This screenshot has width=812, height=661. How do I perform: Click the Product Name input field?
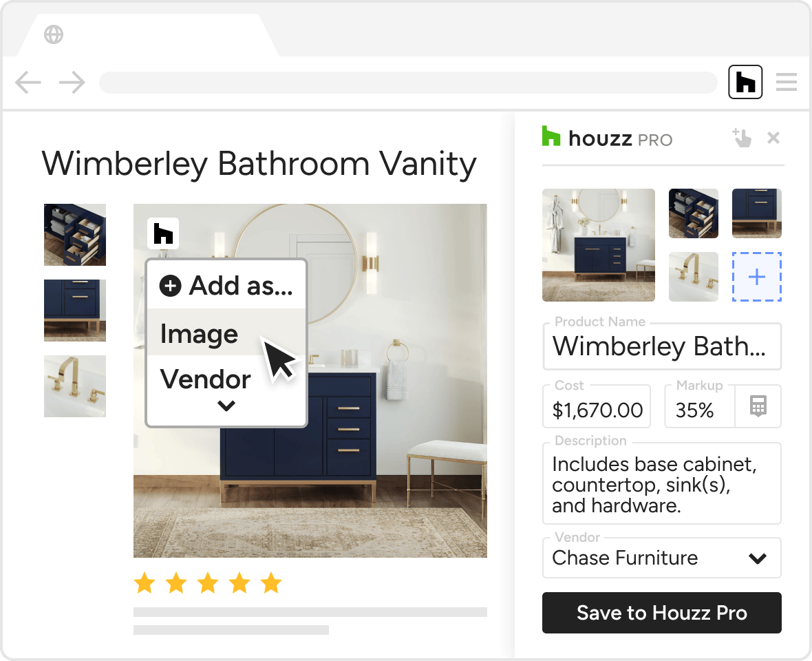662,346
